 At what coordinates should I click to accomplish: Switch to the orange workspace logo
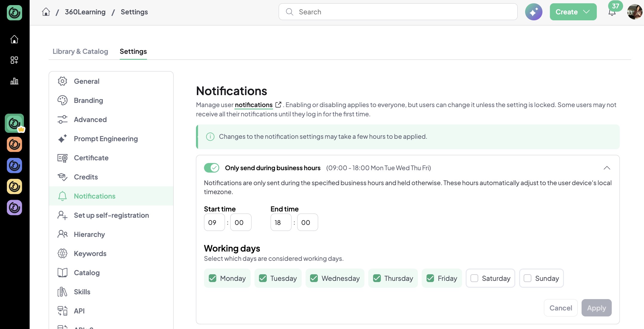[x=14, y=144]
